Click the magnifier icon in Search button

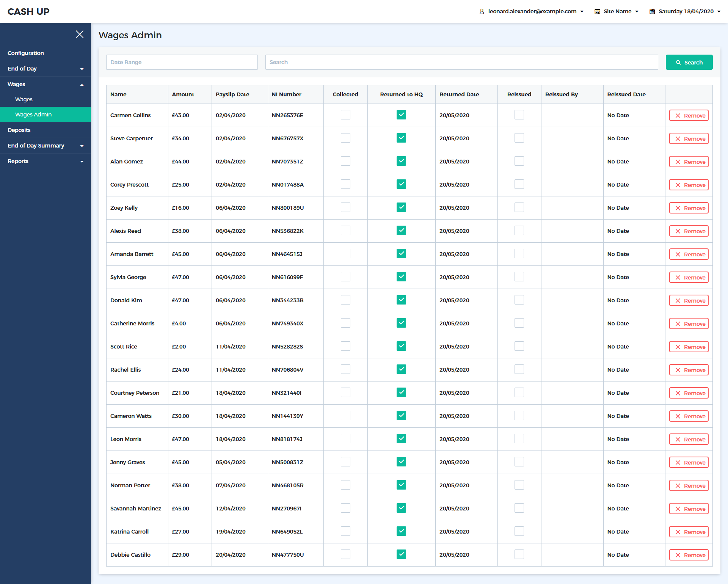(x=678, y=63)
